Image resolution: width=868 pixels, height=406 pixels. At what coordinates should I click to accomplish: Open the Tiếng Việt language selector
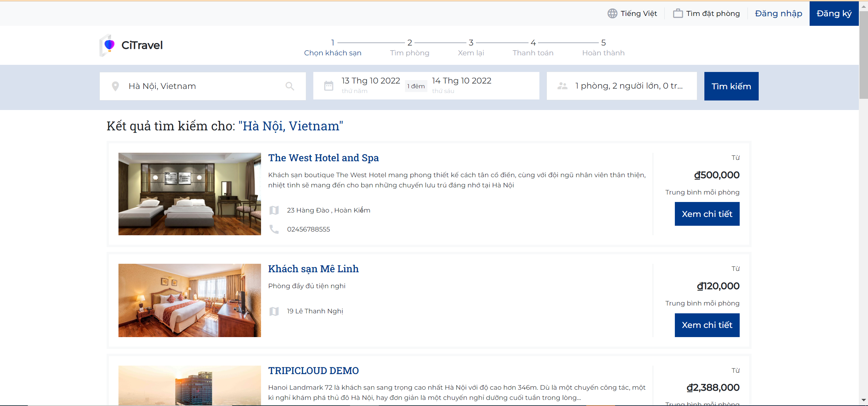638,14
